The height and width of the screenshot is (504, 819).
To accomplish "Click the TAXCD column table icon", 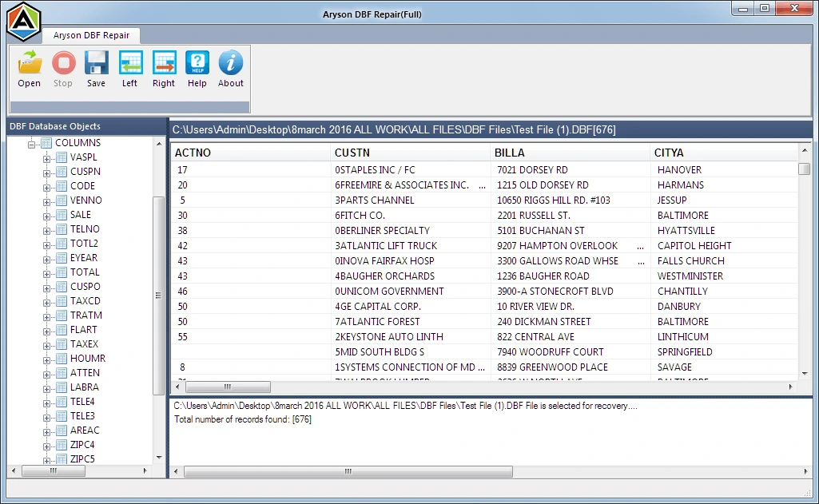I will [x=62, y=301].
